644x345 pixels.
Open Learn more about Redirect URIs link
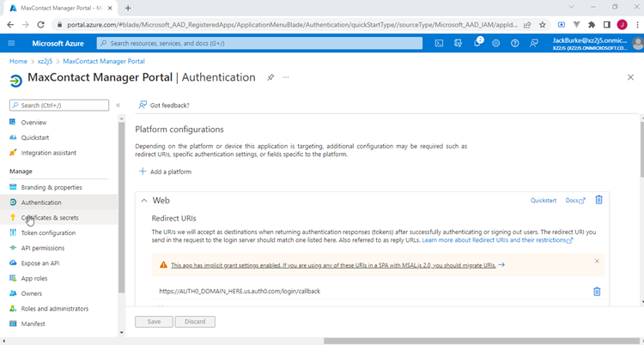click(497, 239)
